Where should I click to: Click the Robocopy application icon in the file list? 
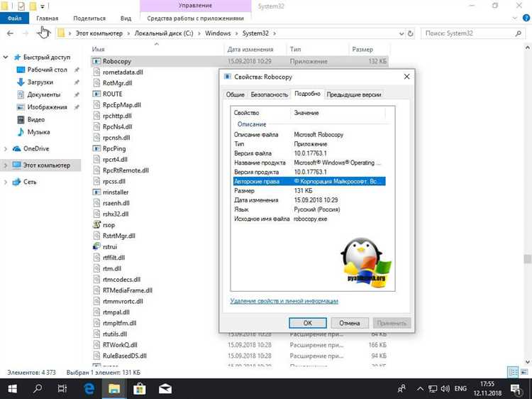pos(96,61)
